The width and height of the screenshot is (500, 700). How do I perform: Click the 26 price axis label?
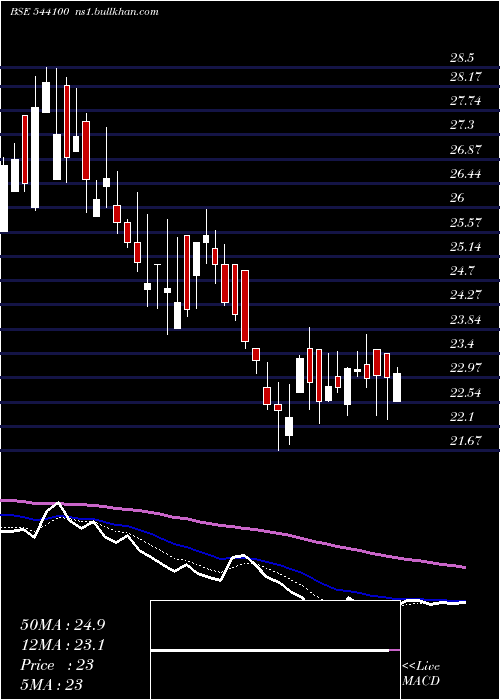457,198
